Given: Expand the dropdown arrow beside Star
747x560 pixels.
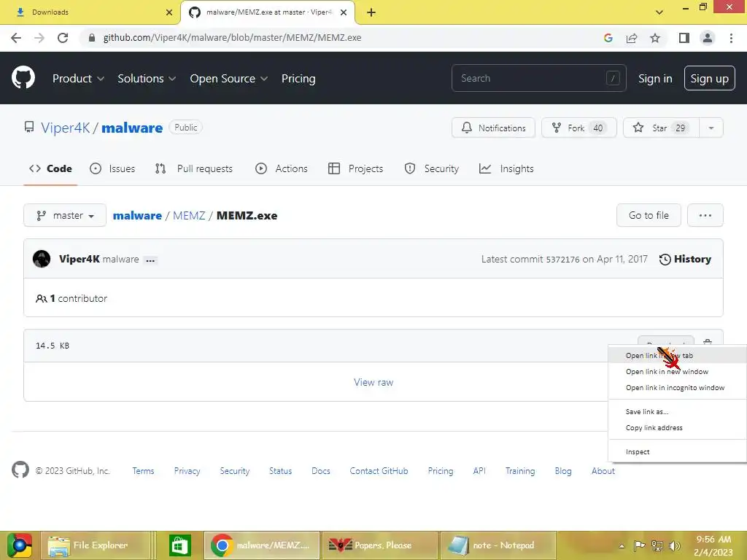Looking at the screenshot, I should click(711, 128).
